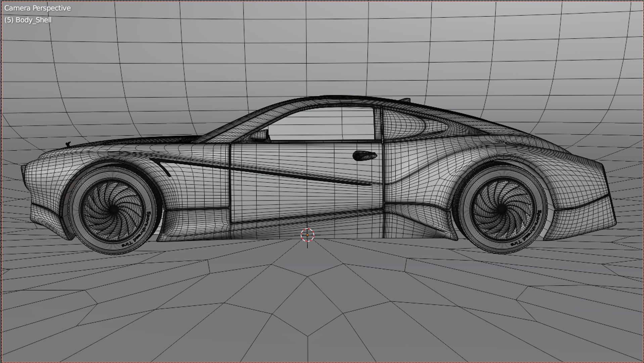Click the 3D cursor crosshair
This screenshot has width=644, height=363.
tap(307, 235)
